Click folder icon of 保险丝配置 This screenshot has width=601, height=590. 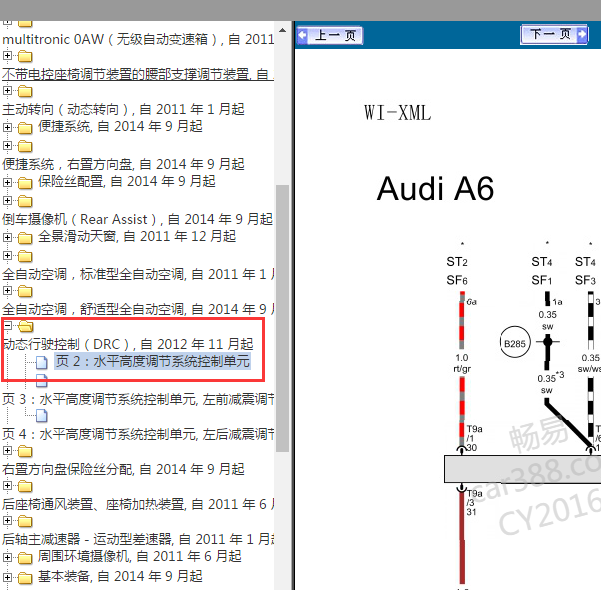(25, 183)
